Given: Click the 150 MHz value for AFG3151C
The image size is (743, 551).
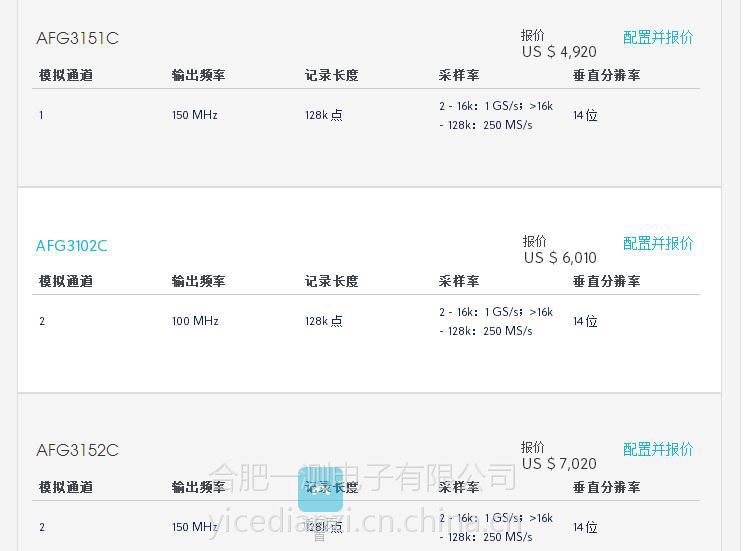Looking at the screenshot, I should point(195,115).
